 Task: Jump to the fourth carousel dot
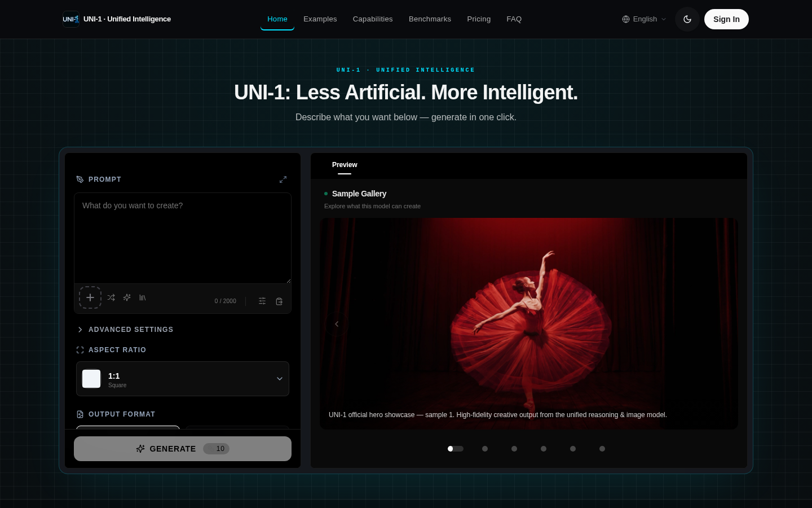tap(544, 449)
